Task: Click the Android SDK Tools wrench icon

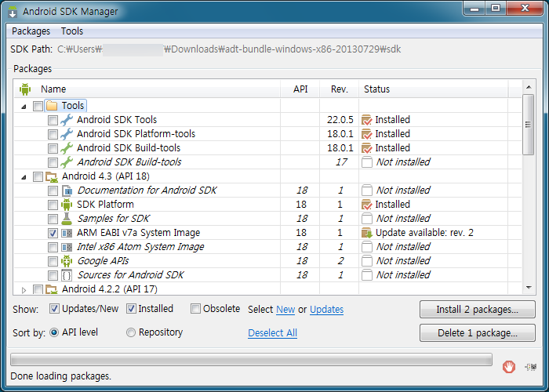Action: [67, 120]
